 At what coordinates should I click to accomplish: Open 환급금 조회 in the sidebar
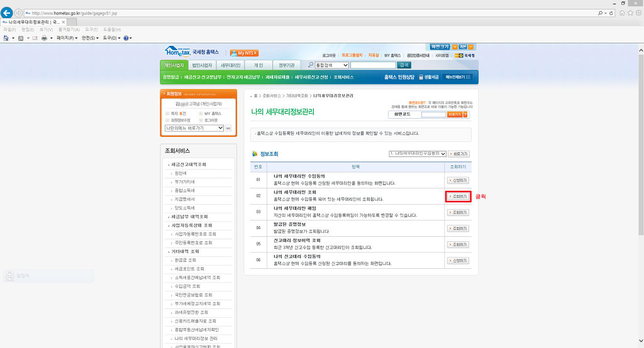[186, 260]
